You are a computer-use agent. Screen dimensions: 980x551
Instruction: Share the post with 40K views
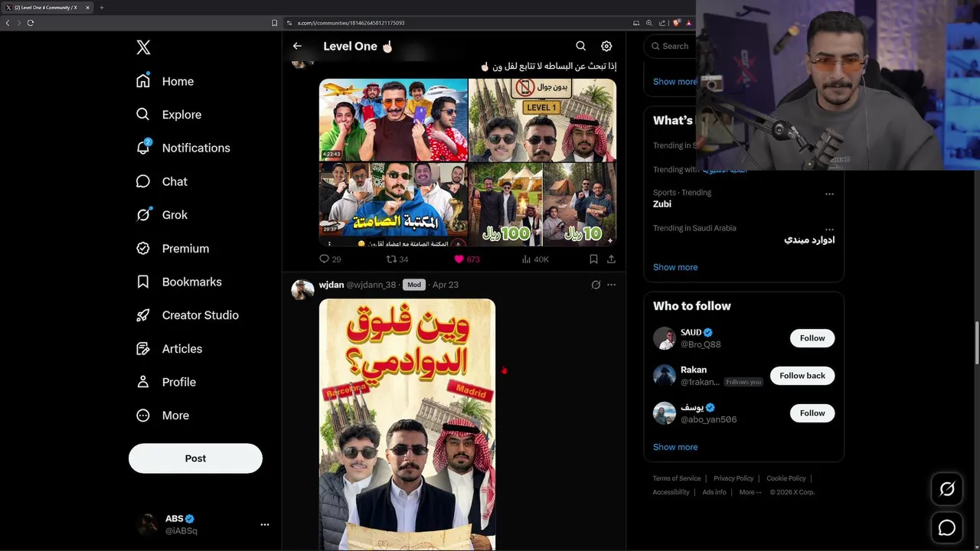pyautogui.click(x=611, y=259)
